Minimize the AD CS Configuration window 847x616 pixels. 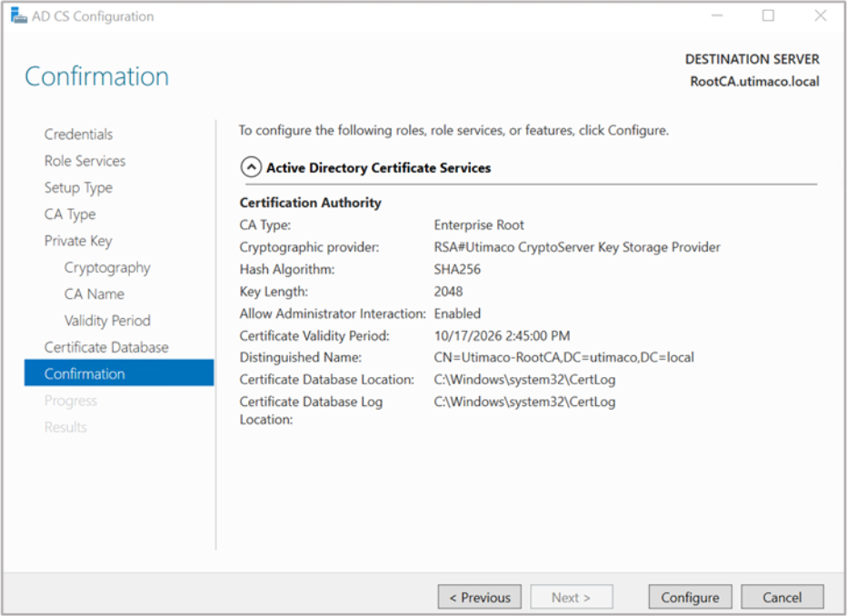[717, 16]
